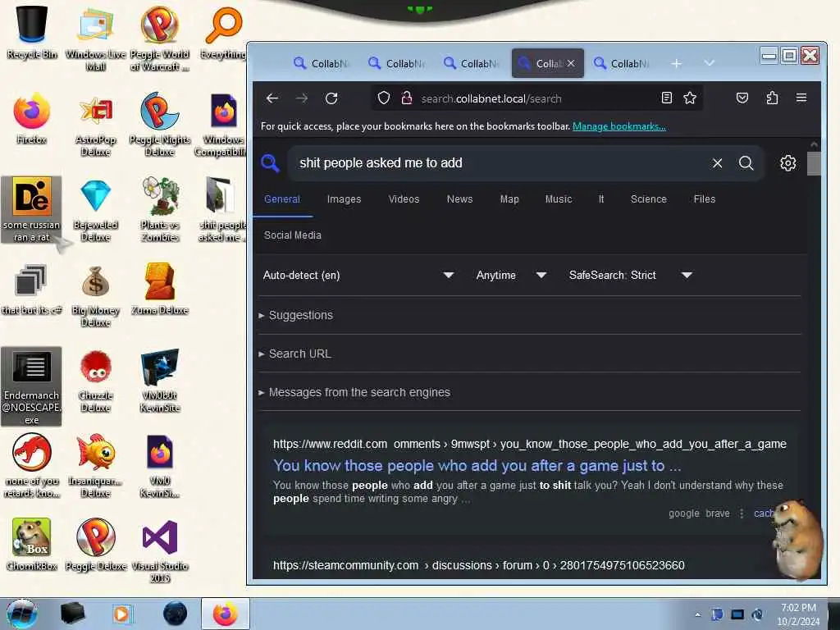Open Chuzzle Deluxe desktop icon
This screenshot has width=840, height=630.
pyautogui.click(x=95, y=381)
